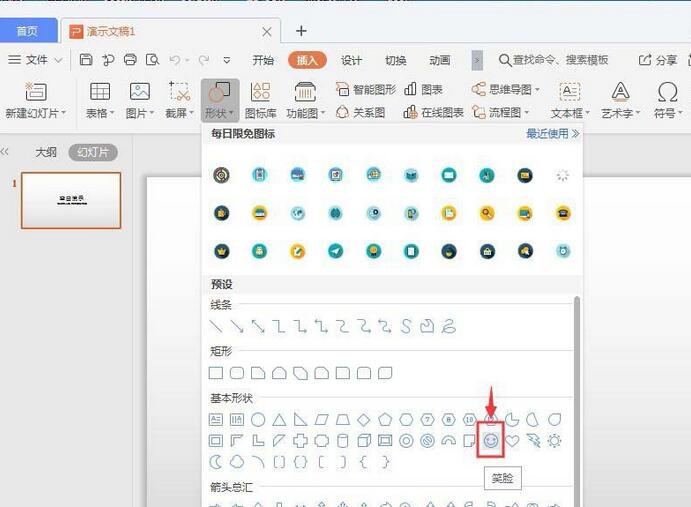Choose the lightning bolt shape
This screenshot has height=507, width=691.
[x=533, y=440]
